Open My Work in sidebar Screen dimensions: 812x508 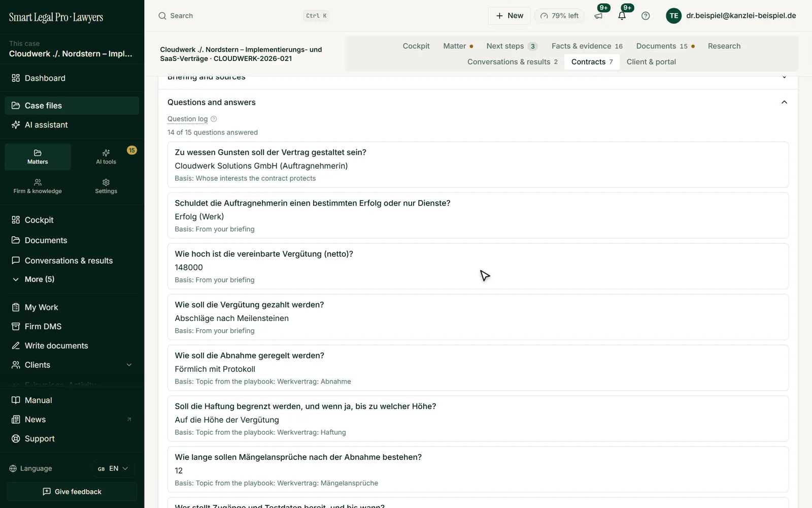pyautogui.click(x=72, y=307)
